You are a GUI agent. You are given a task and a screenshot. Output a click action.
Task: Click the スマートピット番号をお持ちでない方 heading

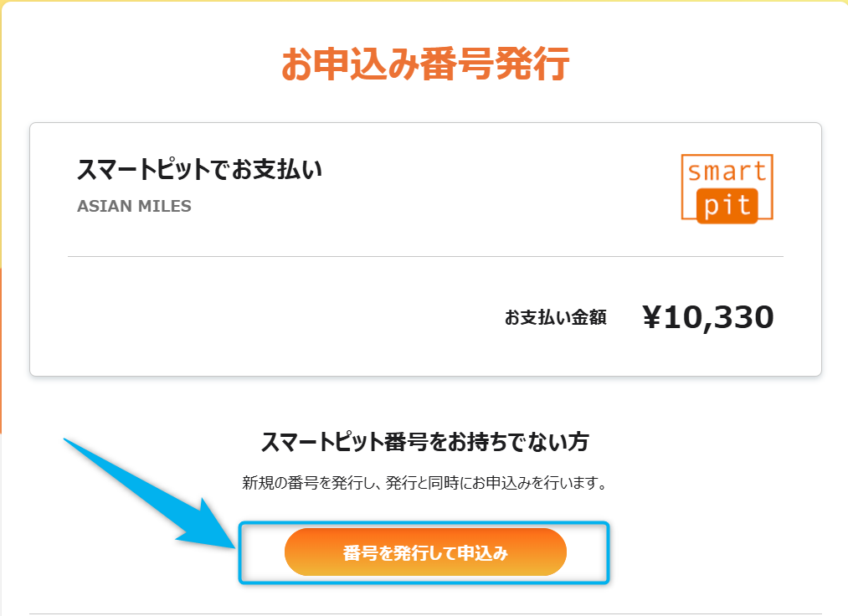coord(424,436)
